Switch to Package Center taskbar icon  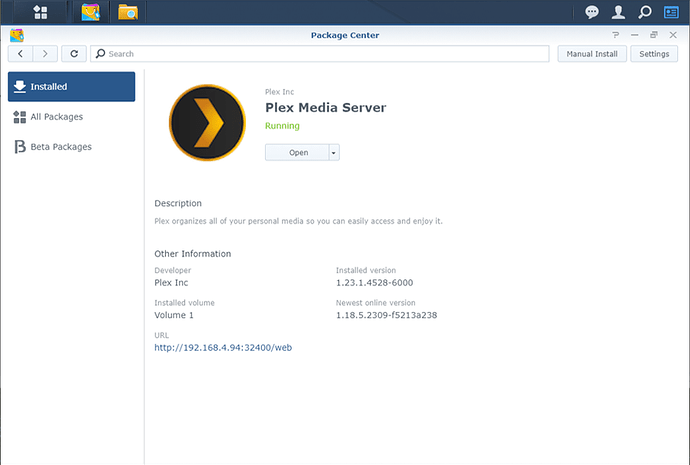coord(90,12)
